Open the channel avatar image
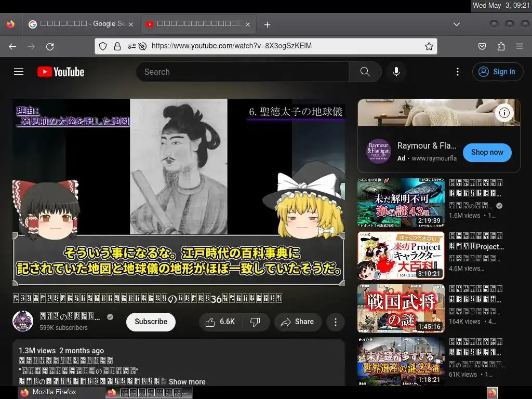This screenshot has width=532, height=399. pos(23,321)
